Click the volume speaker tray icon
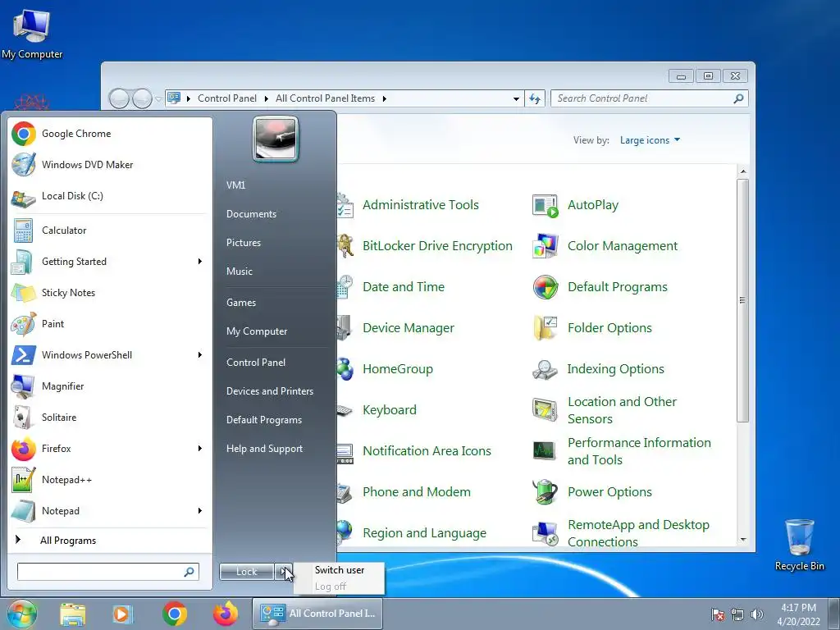 click(757, 614)
